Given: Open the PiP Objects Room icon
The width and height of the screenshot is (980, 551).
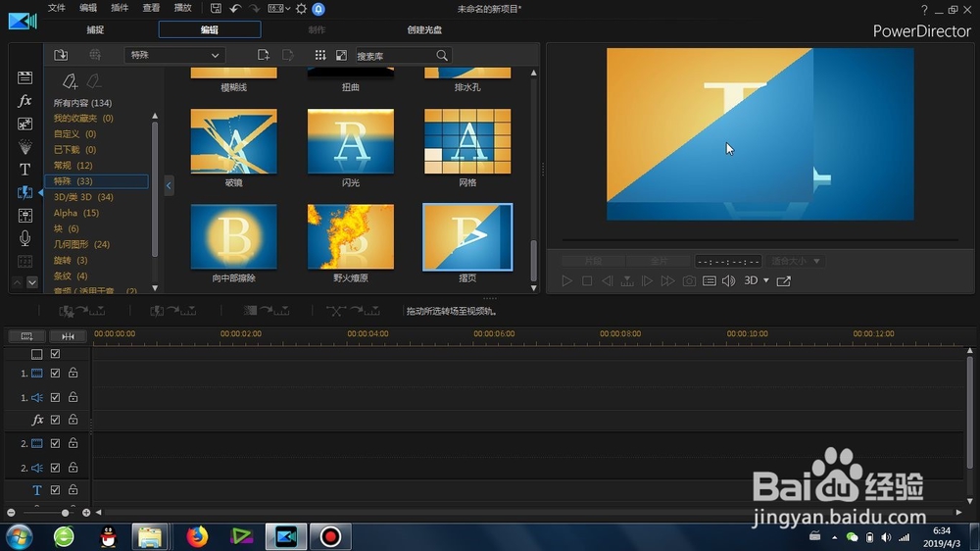Looking at the screenshot, I should point(25,124).
